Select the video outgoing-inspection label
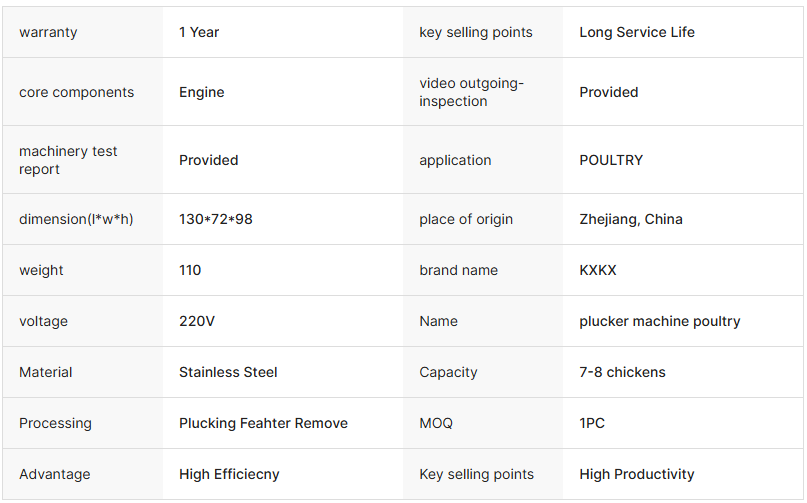This screenshot has width=807, height=503. click(471, 92)
